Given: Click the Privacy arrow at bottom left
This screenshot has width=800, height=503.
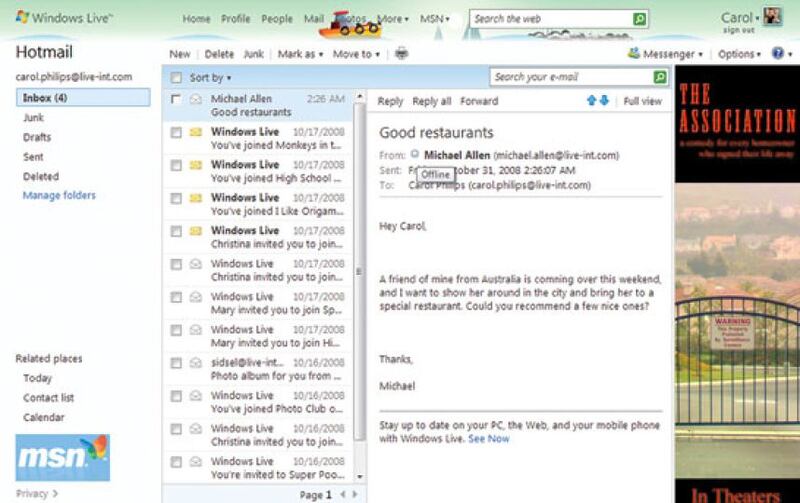Looking at the screenshot, I should pyautogui.click(x=55, y=493).
